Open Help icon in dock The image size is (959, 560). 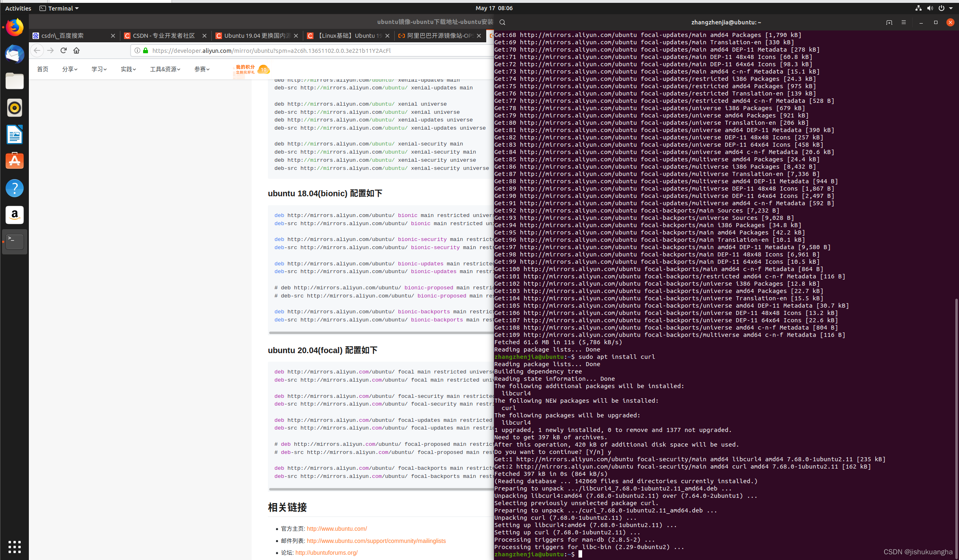pos(15,188)
